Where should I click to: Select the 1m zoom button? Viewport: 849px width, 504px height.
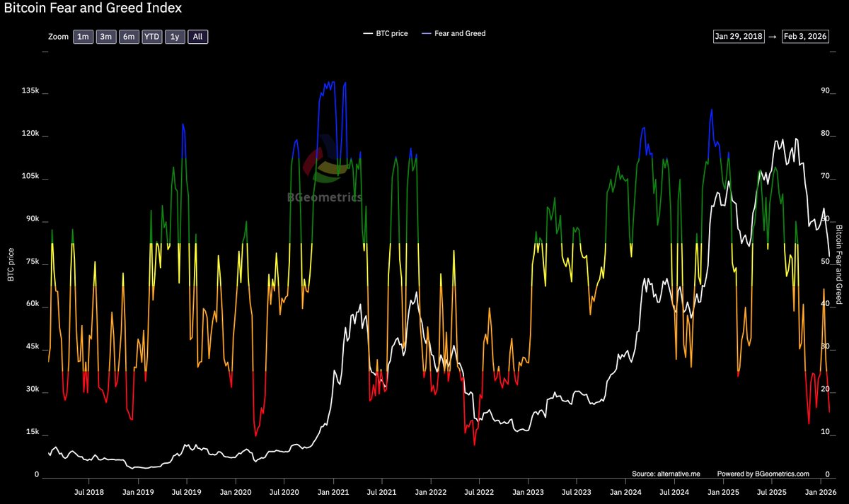coord(83,37)
